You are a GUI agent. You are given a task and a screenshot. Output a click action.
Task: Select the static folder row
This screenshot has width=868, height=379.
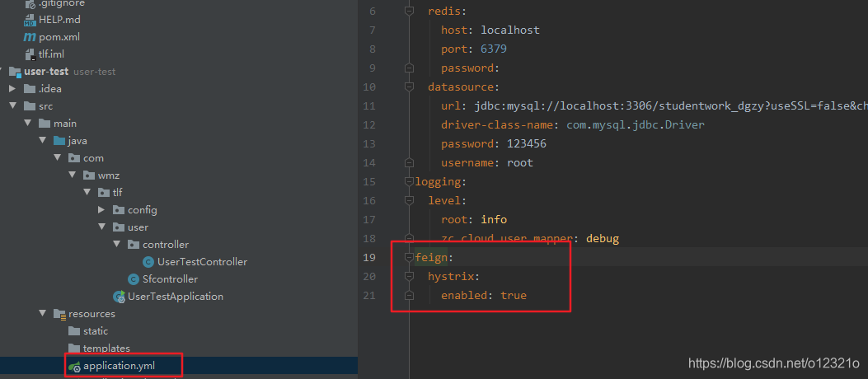179,331
